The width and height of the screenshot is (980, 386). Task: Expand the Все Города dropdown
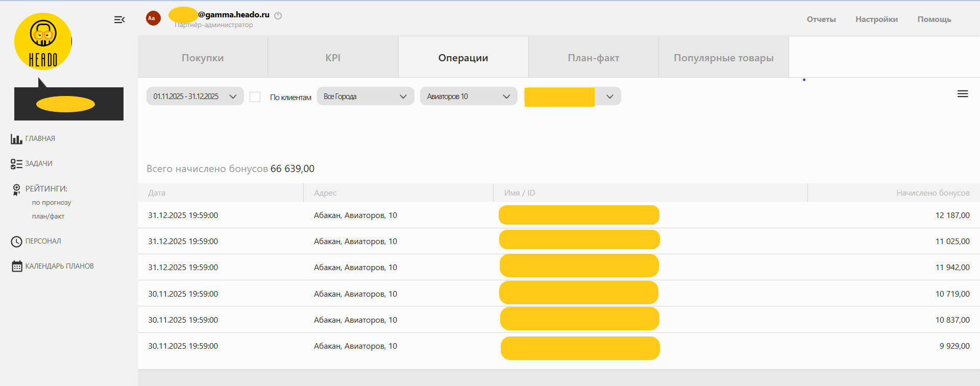pyautogui.click(x=365, y=96)
